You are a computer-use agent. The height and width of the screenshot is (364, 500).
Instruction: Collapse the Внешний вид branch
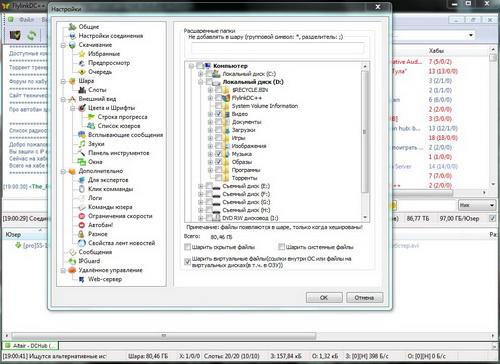pyautogui.click(x=63, y=99)
